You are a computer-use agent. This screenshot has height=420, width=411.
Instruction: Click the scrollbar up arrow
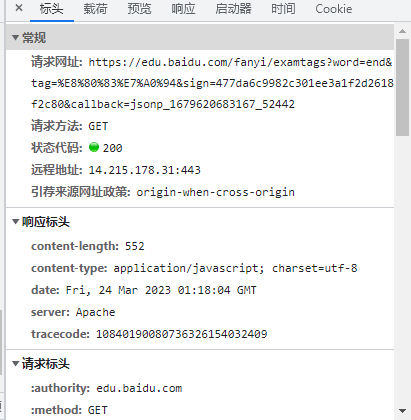[x=402, y=31]
